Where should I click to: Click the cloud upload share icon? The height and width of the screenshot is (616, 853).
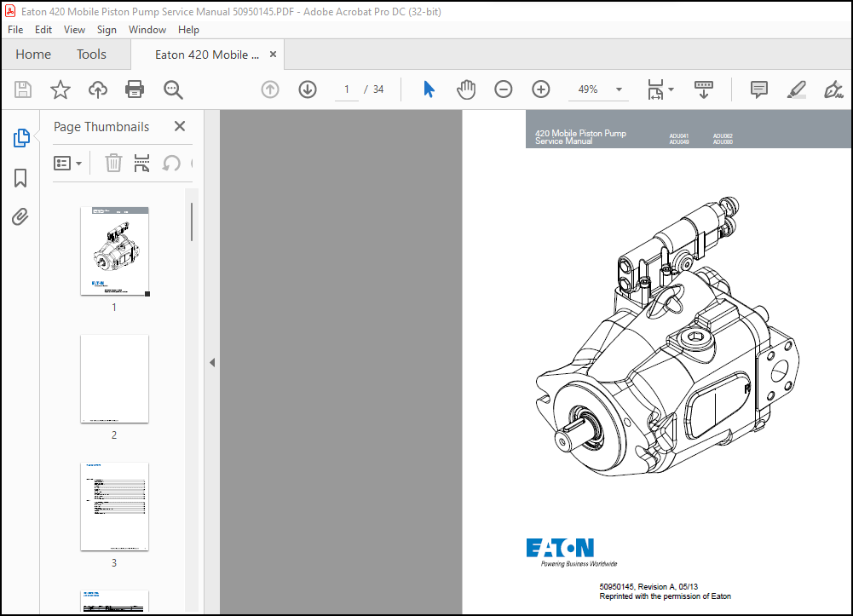98,89
